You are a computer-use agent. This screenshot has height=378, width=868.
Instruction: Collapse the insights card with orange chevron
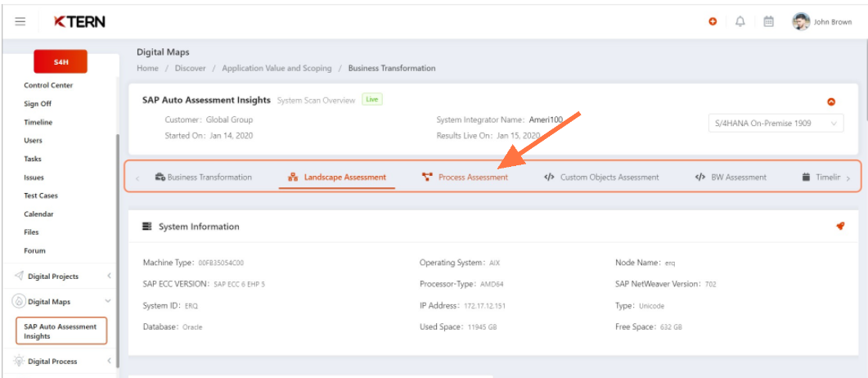831,101
